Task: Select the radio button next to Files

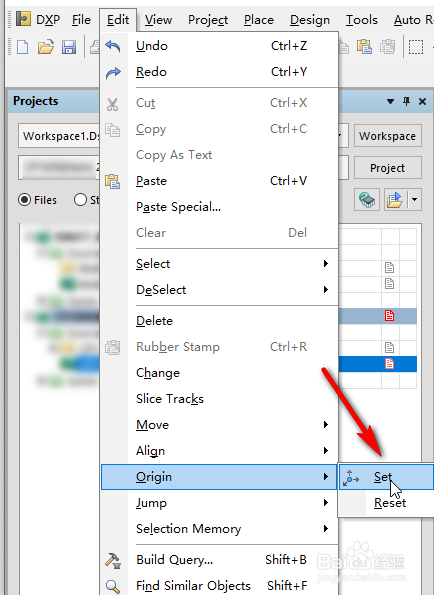Action: coord(80,200)
